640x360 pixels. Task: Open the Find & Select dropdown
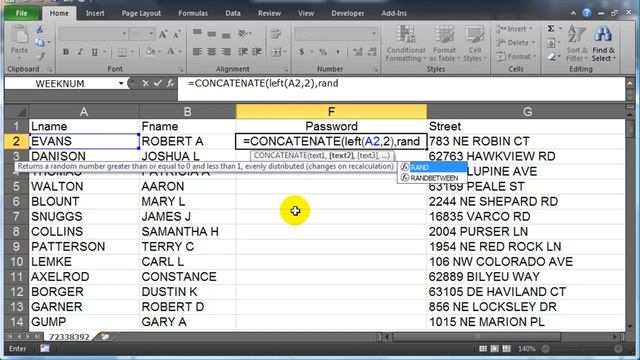[603, 43]
